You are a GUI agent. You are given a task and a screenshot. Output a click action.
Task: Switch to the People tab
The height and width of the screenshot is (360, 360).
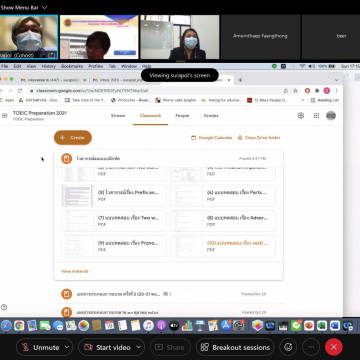tap(182, 116)
